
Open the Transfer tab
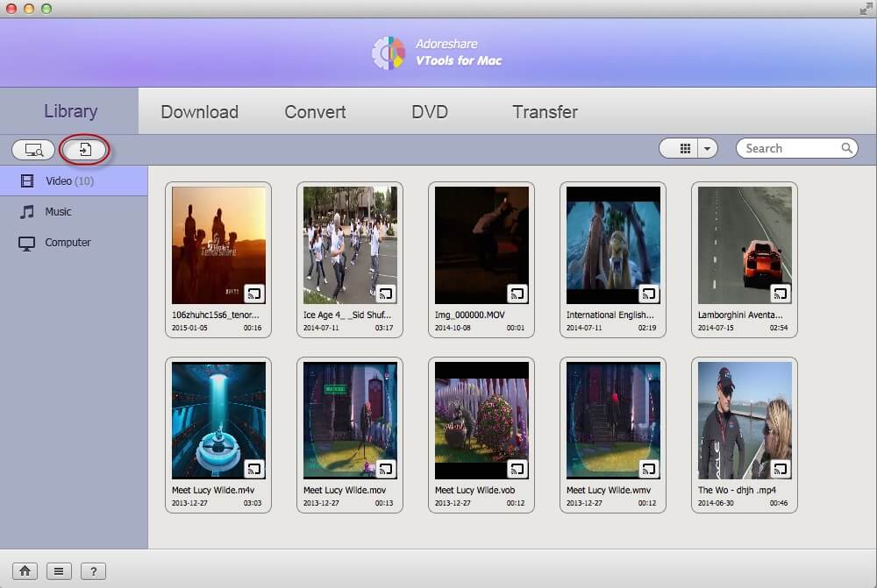[545, 112]
